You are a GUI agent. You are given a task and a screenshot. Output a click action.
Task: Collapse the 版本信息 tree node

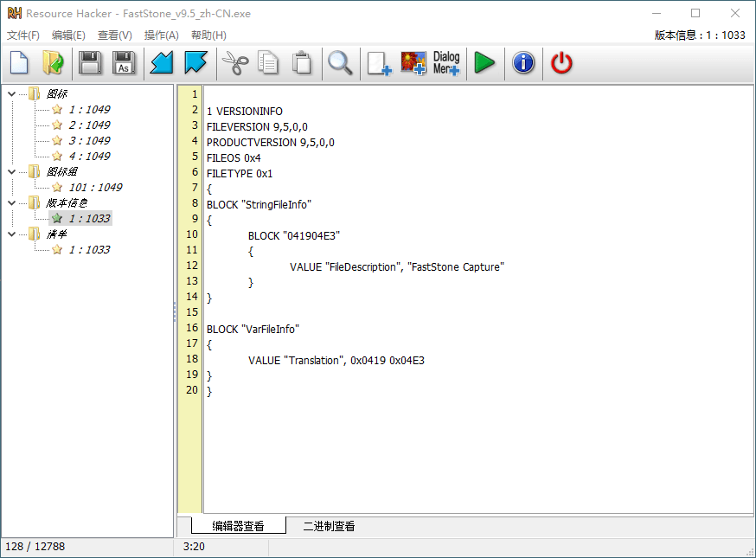pos(12,203)
